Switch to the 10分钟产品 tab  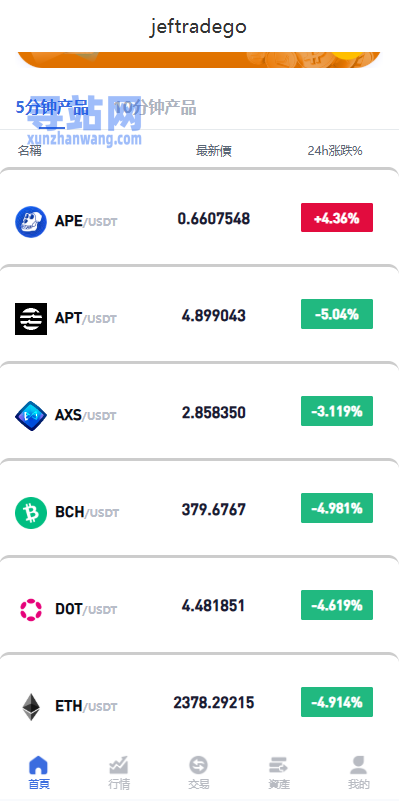pos(155,108)
